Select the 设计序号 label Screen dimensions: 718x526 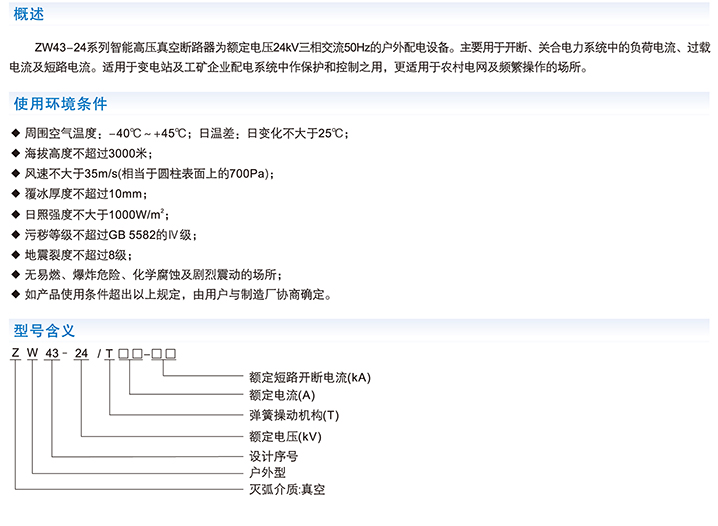pyautogui.click(x=272, y=454)
